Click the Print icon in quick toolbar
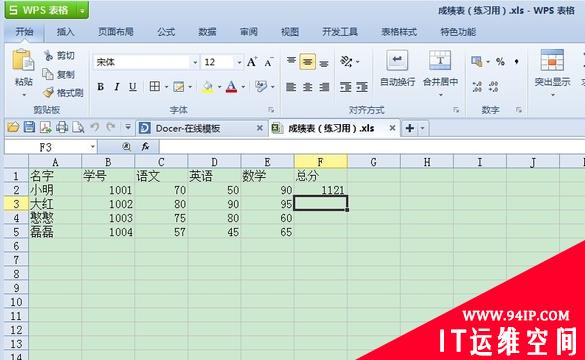585x360 pixels. (x=62, y=128)
